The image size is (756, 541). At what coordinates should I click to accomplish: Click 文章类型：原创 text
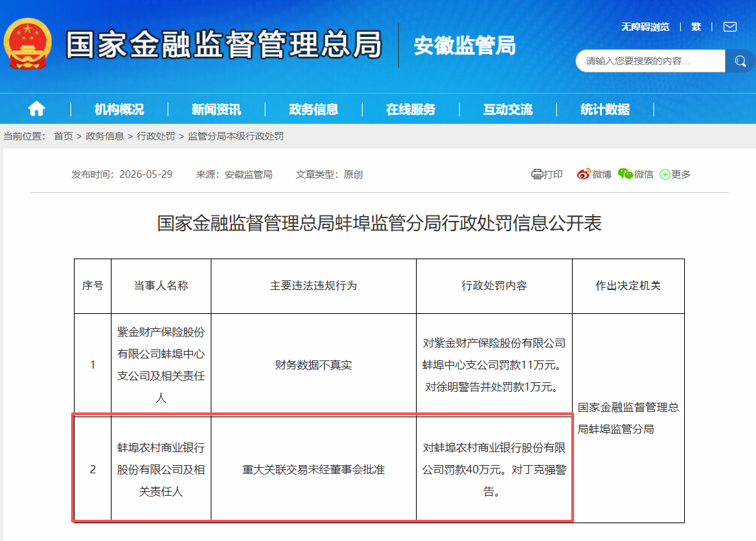click(x=329, y=174)
